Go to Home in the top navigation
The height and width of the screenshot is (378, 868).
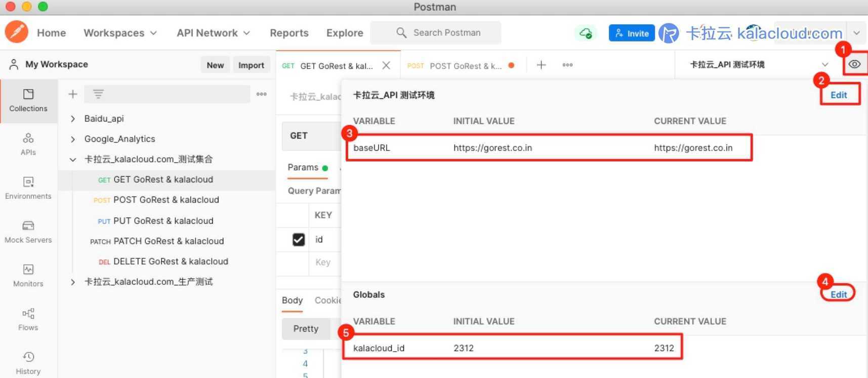(51, 33)
